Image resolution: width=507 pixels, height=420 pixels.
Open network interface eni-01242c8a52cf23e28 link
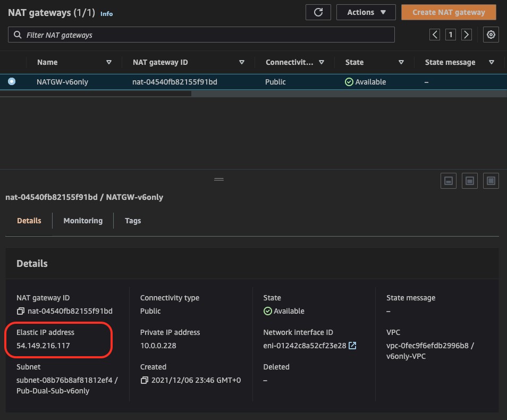[305, 346]
